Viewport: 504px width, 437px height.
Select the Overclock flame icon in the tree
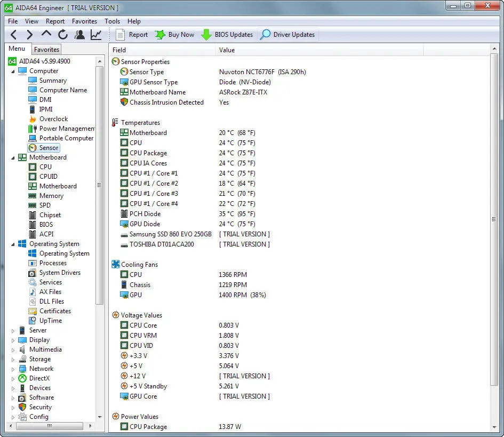33,119
